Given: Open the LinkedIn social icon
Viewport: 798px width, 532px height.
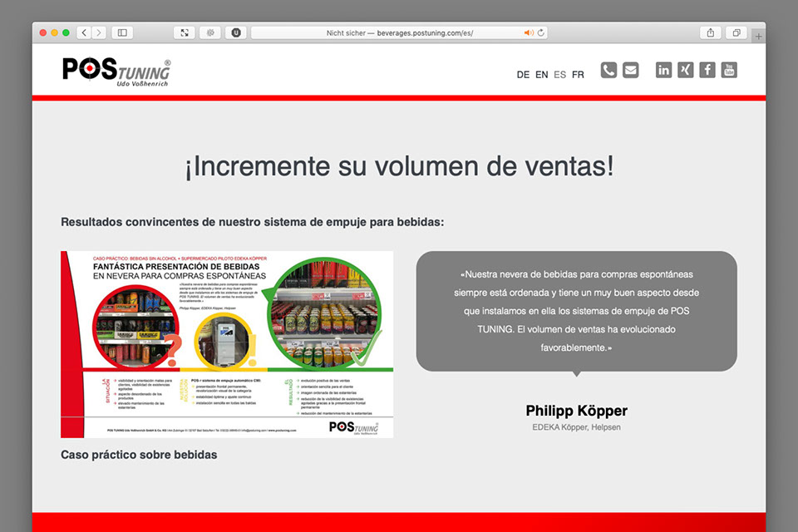Looking at the screenshot, I should (x=663, y=71).
